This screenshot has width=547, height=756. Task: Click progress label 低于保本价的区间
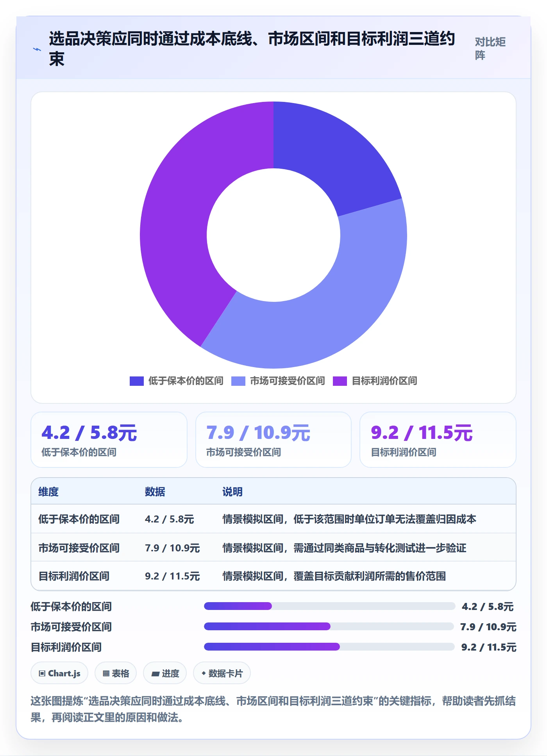71,606
